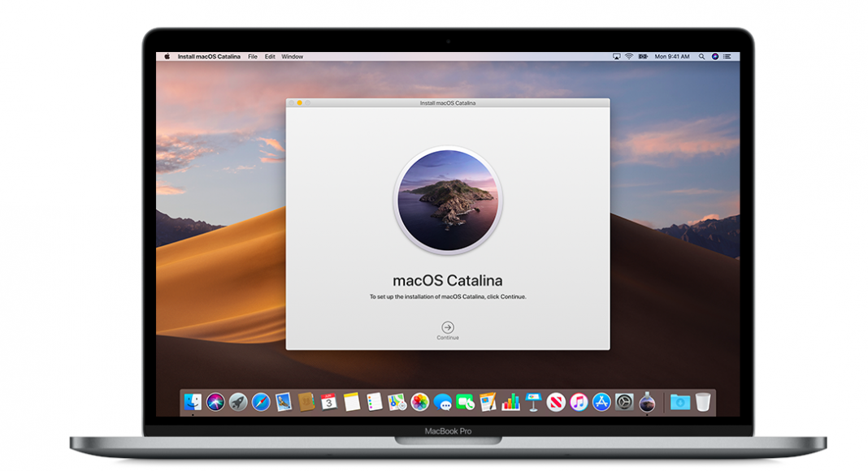Viewport: 868px width, 471px height.
Task: Open System Preferences gear in Dock
Action: [x=624, y=402]
